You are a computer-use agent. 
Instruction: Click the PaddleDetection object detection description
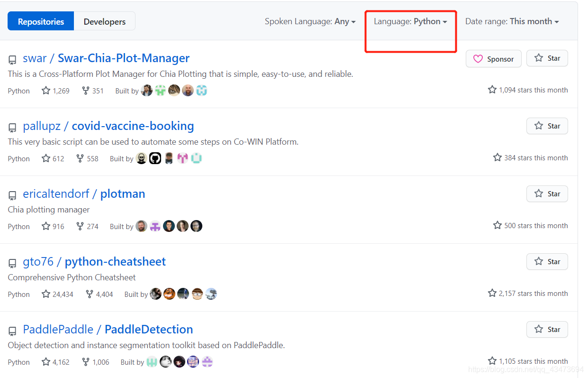click(x=146, y=345)
